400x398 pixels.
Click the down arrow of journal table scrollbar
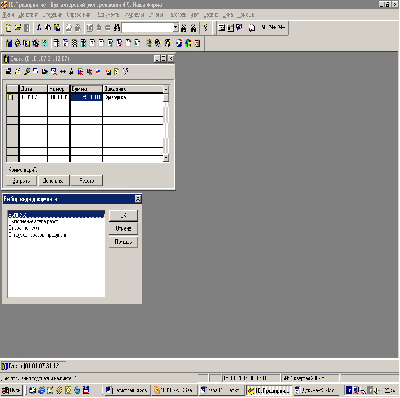click(x=166, y=158)
